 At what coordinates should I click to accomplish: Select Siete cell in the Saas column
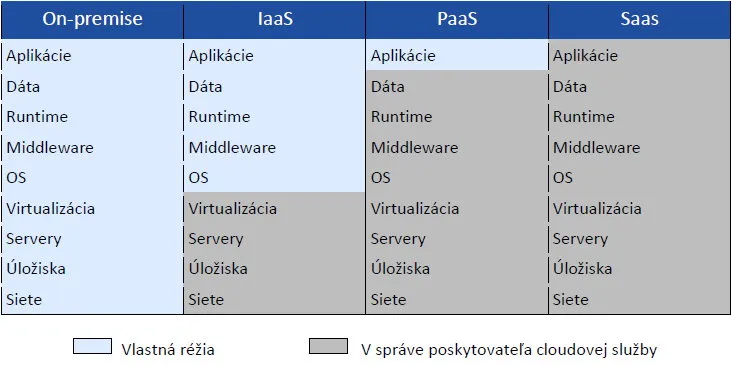[x=640, y=299]
